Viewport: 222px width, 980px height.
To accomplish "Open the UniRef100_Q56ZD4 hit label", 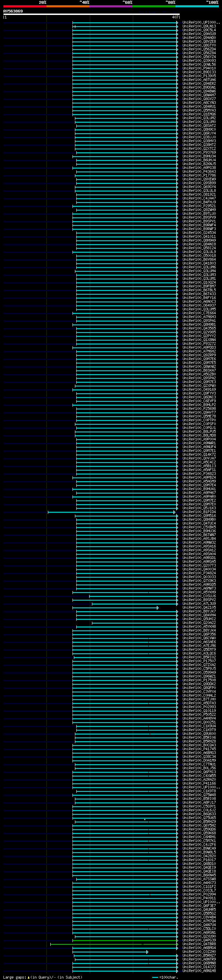I will click(x=199, y=49).
